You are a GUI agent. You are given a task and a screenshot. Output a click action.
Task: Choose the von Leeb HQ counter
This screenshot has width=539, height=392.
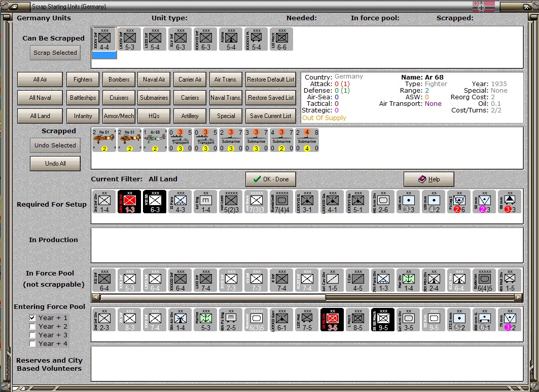click(x=231, y=202)
